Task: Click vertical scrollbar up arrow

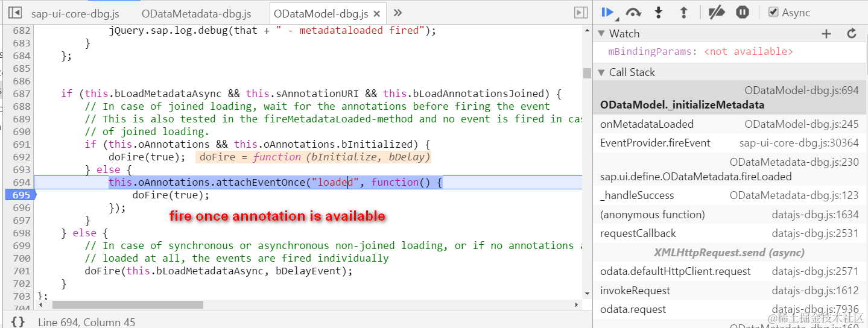Action: 587,30
